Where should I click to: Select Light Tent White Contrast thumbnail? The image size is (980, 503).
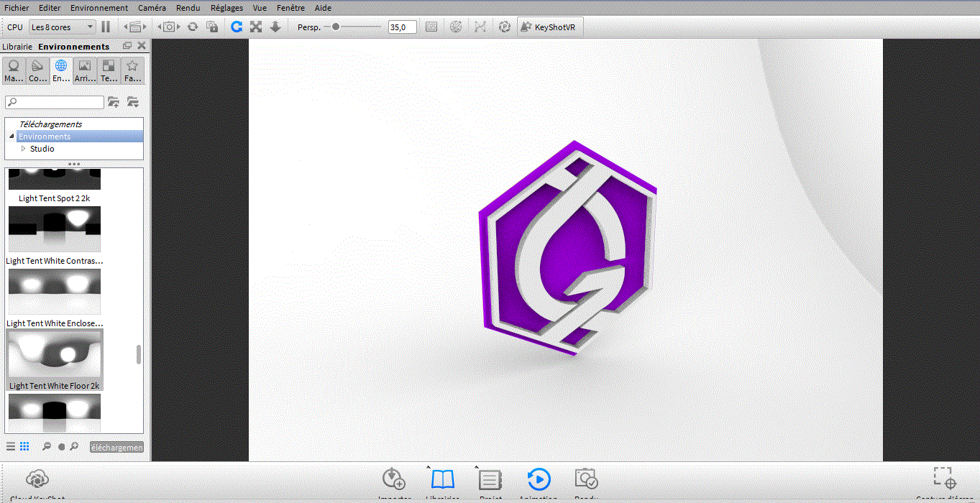point(55,229)
